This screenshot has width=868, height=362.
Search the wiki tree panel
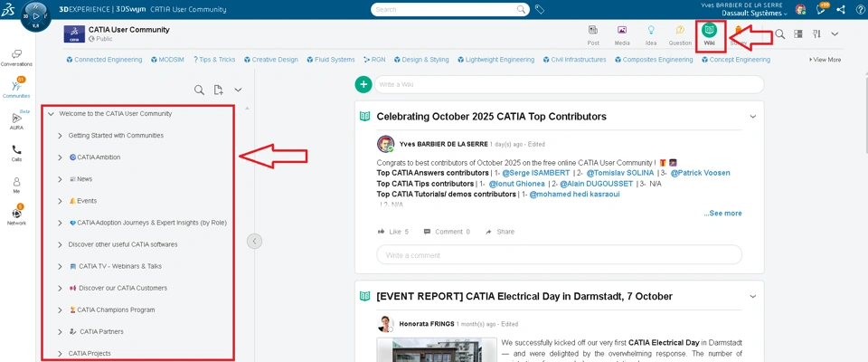199,90
